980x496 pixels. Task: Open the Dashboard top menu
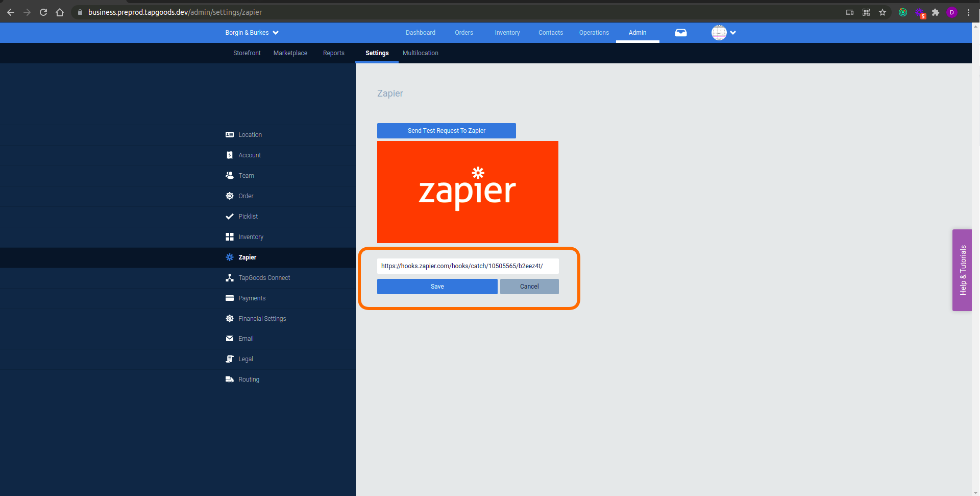421,33
